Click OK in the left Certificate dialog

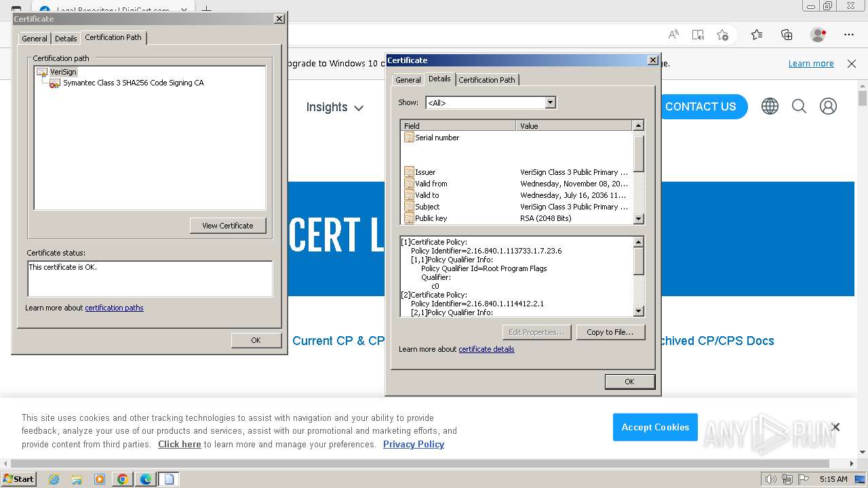pyautogui.click(x=256, y=340)
